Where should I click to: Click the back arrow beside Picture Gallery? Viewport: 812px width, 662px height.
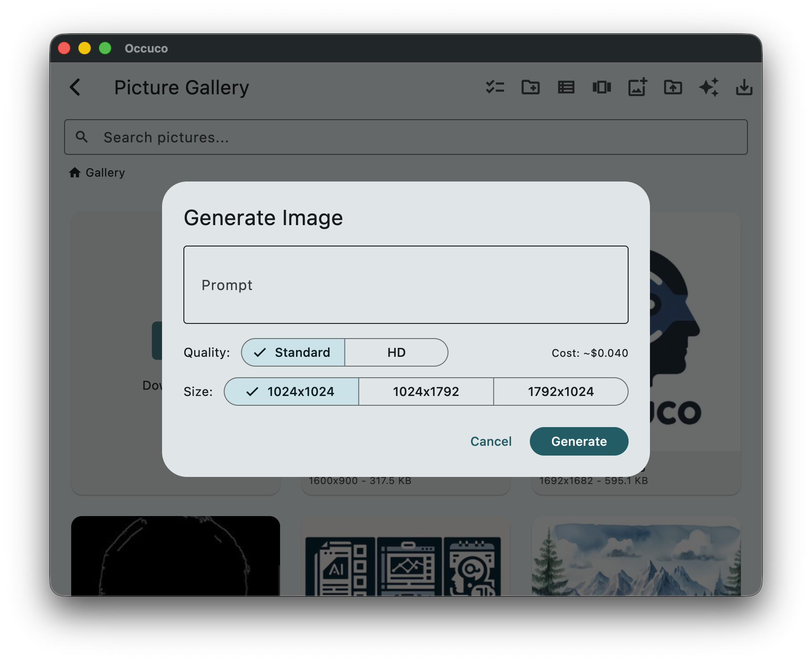pyautogui.click(x=75, y=87)
